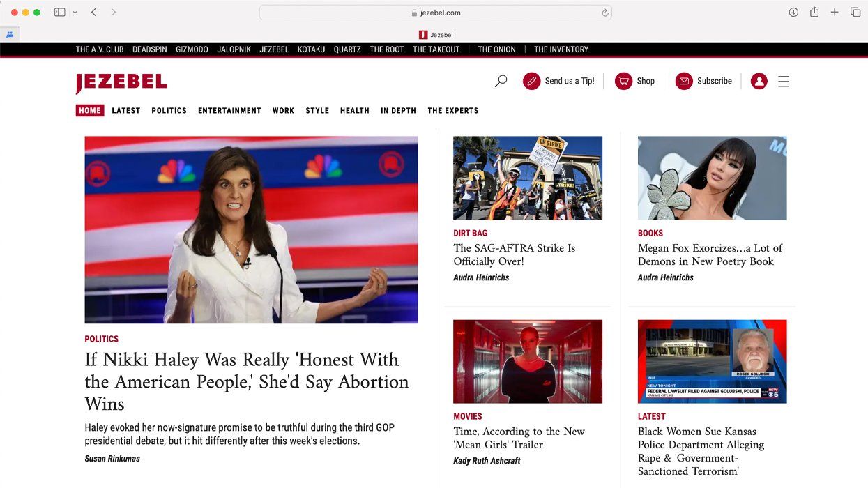Screen dimensions: 868x488
Task: Select the Send us a Tip pencil icon
Action: pyautogui.click(x=531, y=80)
